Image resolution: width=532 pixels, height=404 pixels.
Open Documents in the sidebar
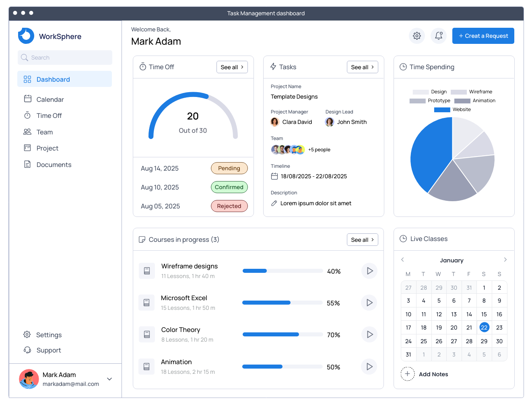pos(54,165)
